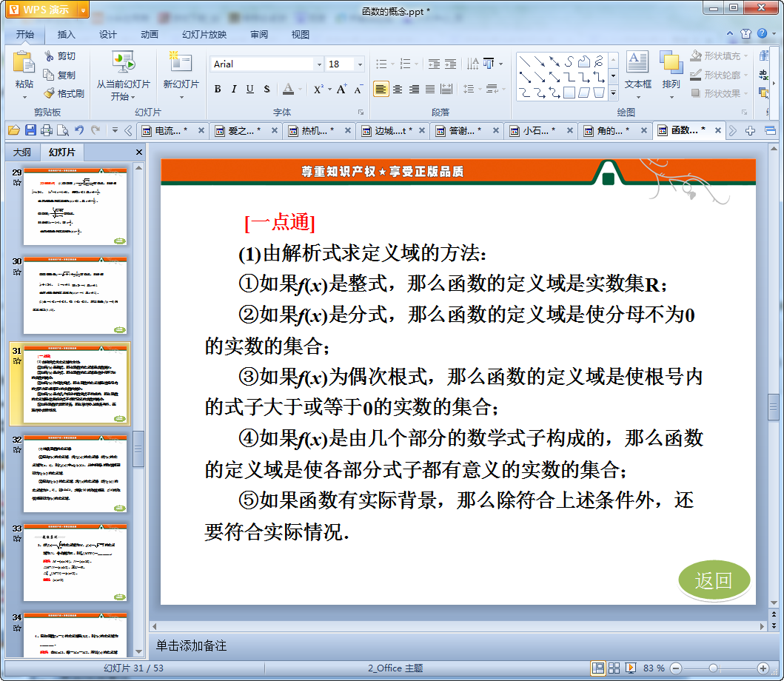Click the Undo arrow icon

[x=79, y=130]
